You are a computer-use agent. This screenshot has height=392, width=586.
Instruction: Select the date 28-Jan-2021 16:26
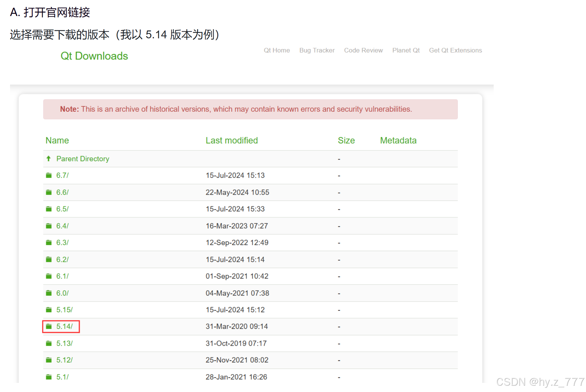[x=236, y=377]
